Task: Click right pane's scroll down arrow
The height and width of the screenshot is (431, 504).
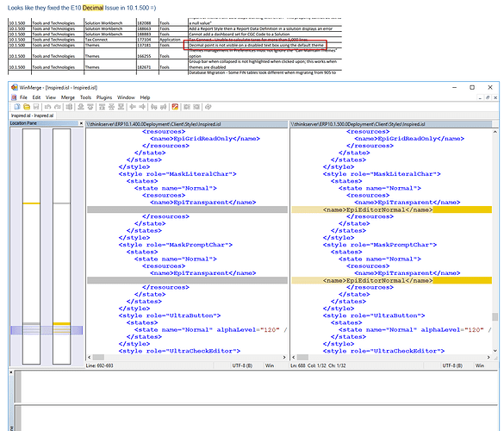Action: click(495, 351)
